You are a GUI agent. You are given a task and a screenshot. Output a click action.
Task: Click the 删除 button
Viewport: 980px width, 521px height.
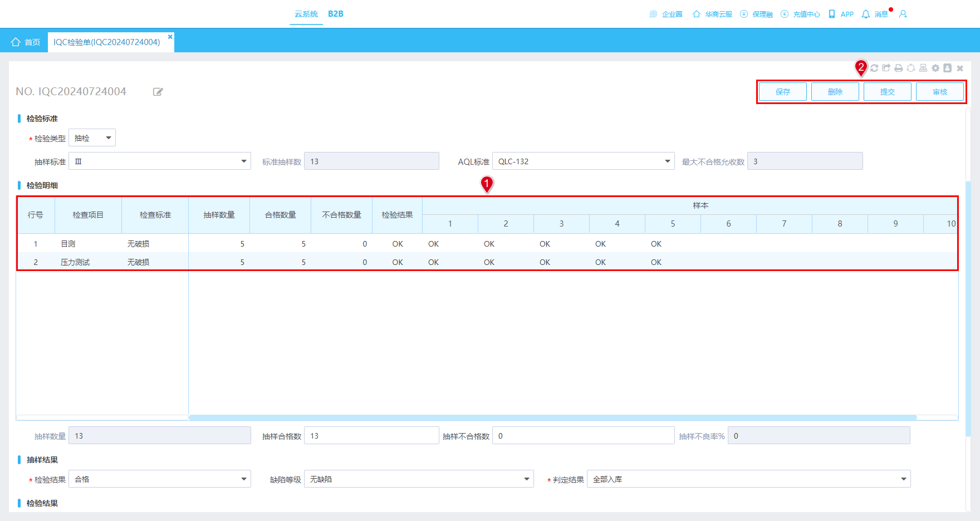[835, 92]
